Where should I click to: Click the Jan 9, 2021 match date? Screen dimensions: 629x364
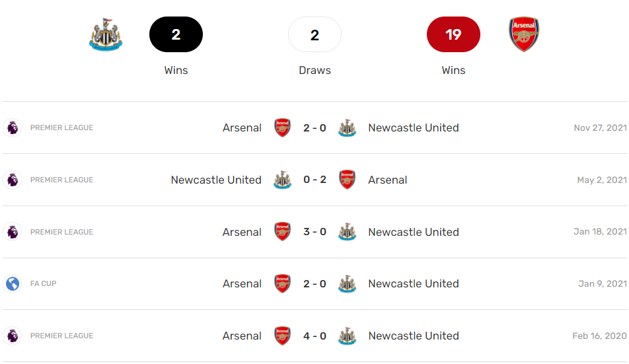[602, 284]
